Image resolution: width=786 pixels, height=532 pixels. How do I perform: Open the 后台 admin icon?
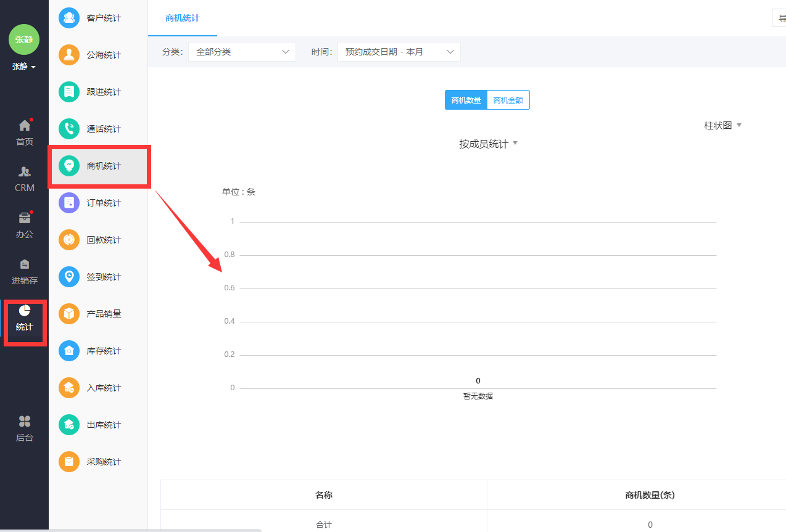pos(25,422)
